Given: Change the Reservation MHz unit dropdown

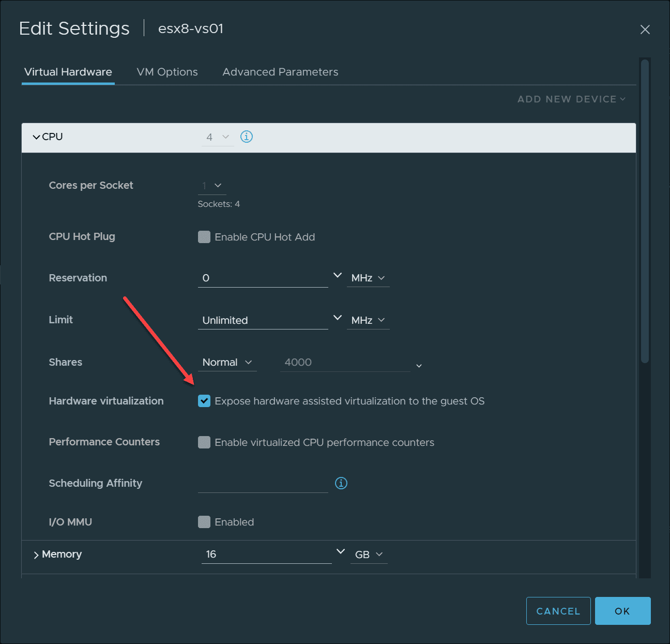Looking at the screenshot, I should (368, 278).
